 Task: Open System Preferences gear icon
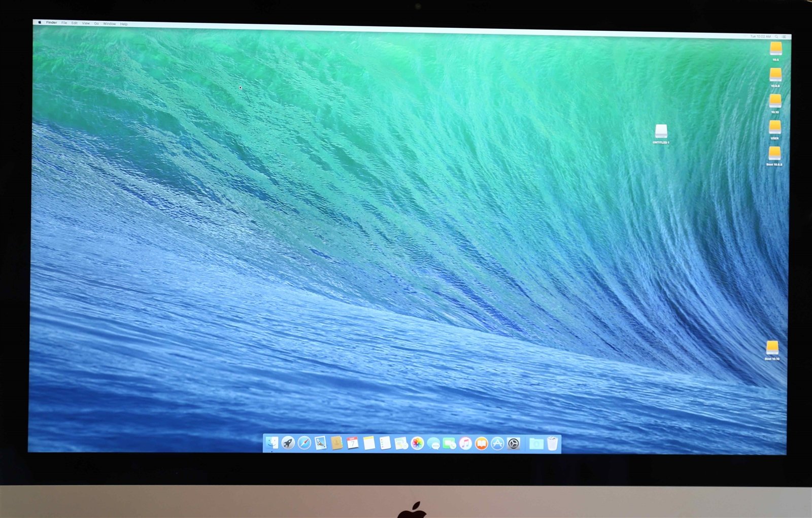coord(514,444)
